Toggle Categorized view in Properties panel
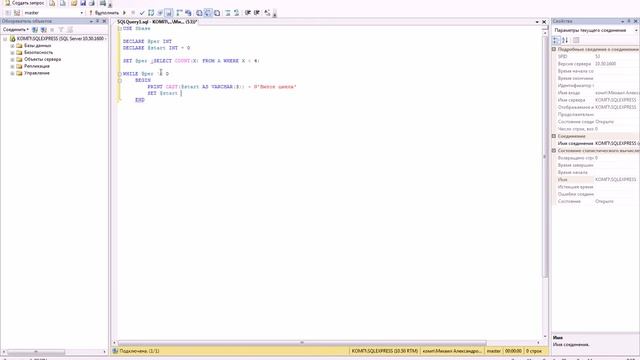Image resolution: width=640 pixels, height=360 pixels. pos(556,40)
